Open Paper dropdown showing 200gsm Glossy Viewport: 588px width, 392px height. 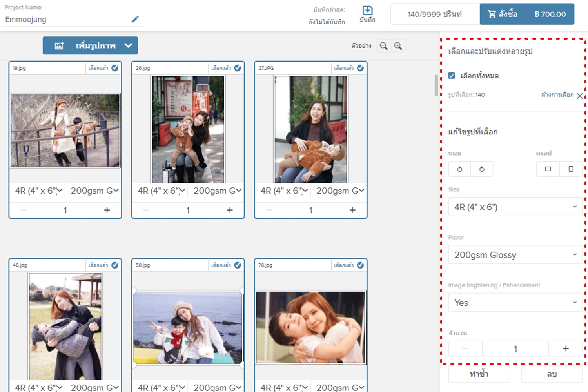[x=515, y=255]
